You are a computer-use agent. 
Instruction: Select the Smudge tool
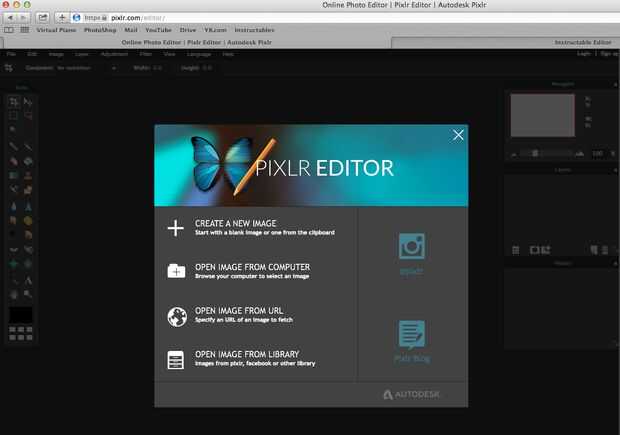[x=14, y=221]
